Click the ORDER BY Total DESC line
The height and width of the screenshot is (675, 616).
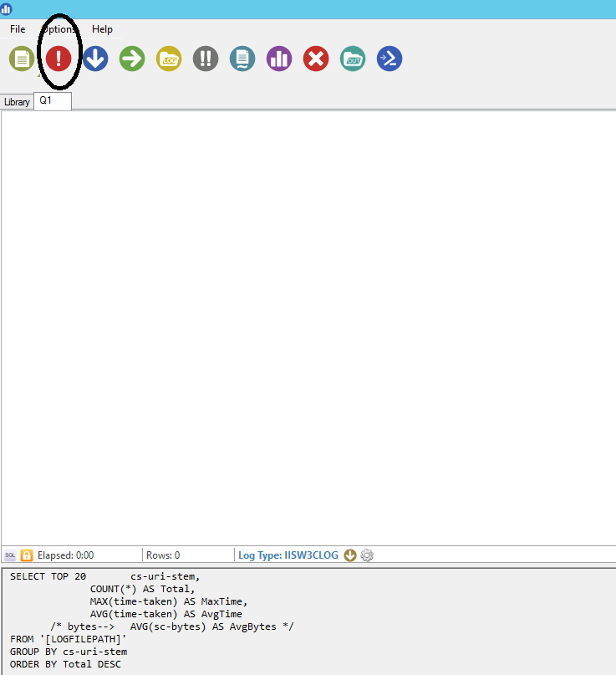pos(65,664)
